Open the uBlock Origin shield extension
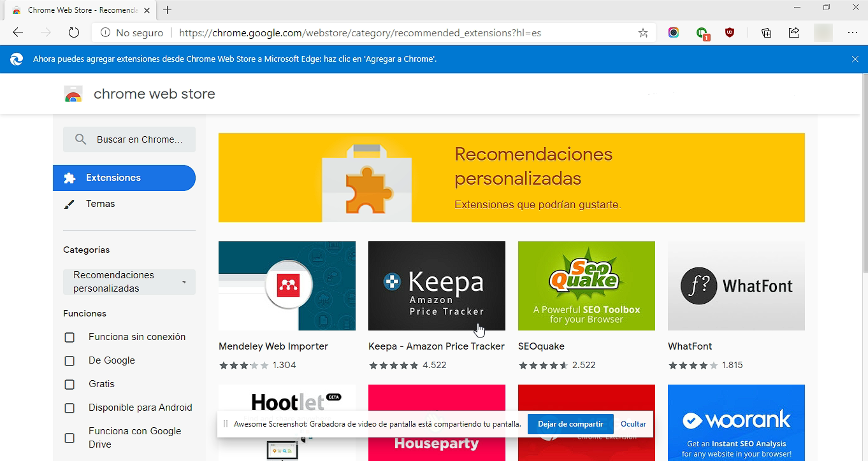 (730, 32)
